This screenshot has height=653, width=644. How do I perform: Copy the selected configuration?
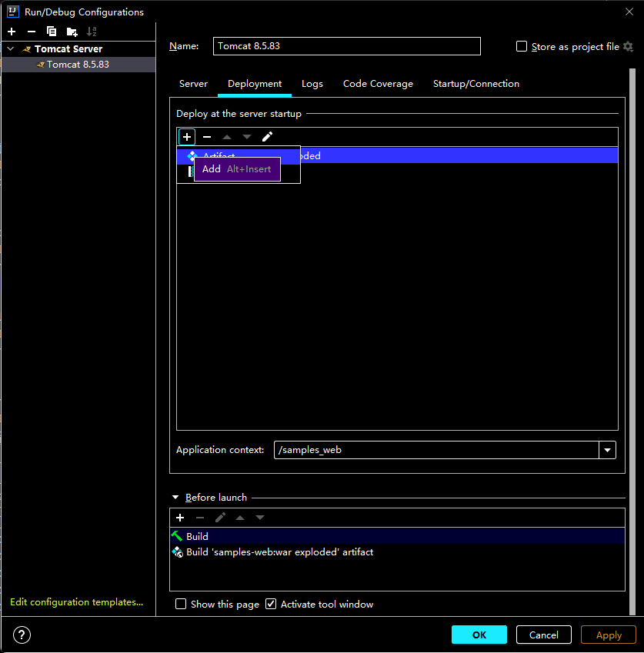[52, 32]
